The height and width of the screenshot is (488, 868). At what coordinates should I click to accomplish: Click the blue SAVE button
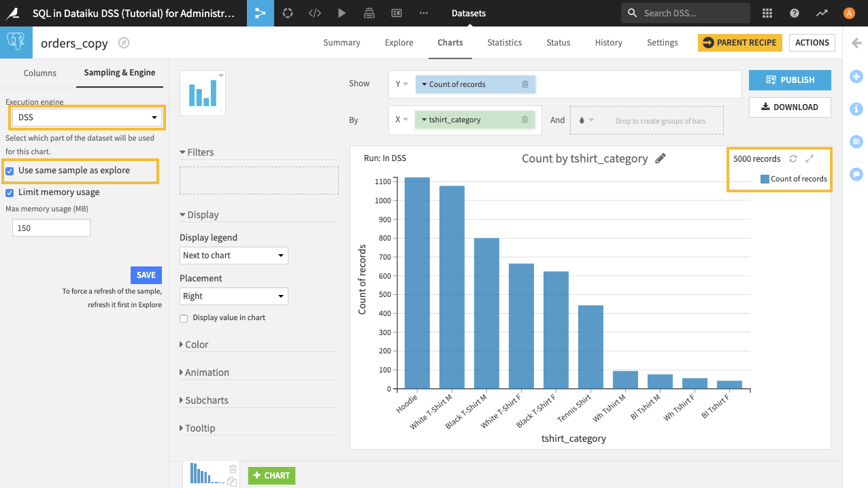point(146,275)
